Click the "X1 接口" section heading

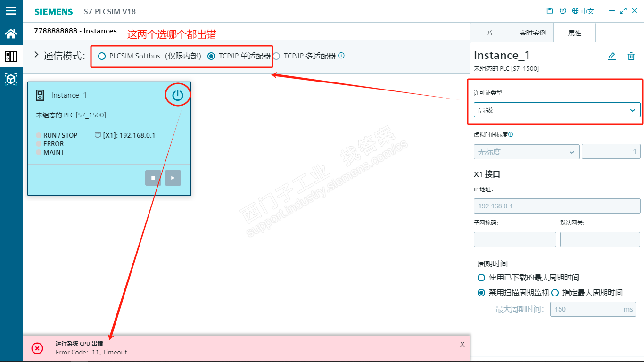tap(487, 174)
